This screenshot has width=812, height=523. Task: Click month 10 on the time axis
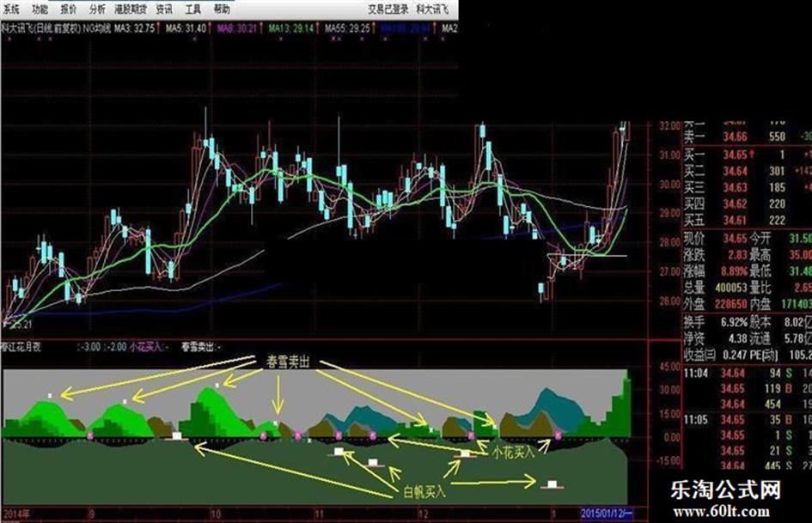pos(216,514)
